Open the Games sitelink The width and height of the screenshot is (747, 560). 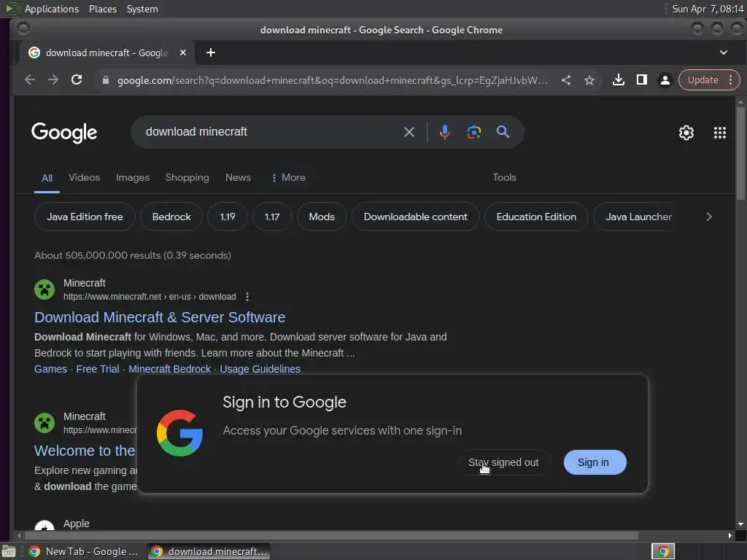pyautogui.click(x=50, y=369)
